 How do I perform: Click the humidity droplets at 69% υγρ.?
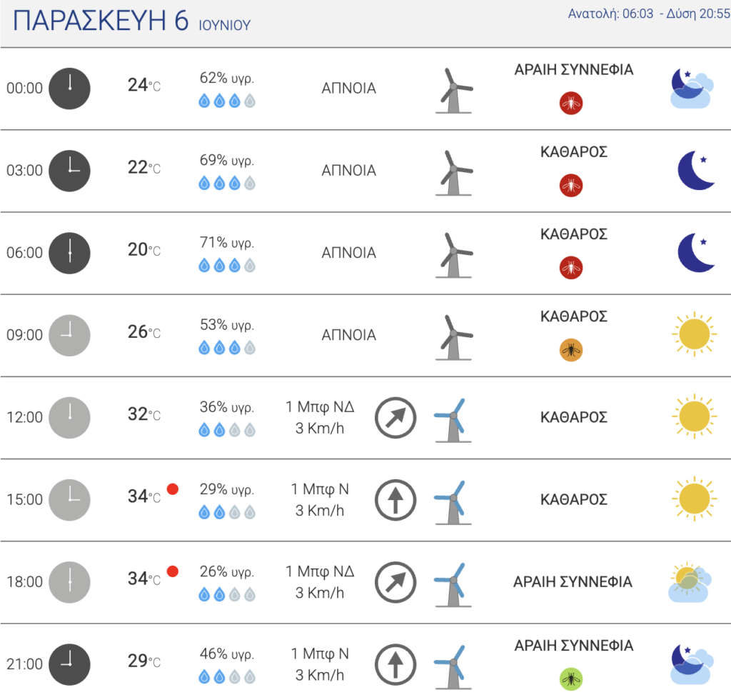227,184
